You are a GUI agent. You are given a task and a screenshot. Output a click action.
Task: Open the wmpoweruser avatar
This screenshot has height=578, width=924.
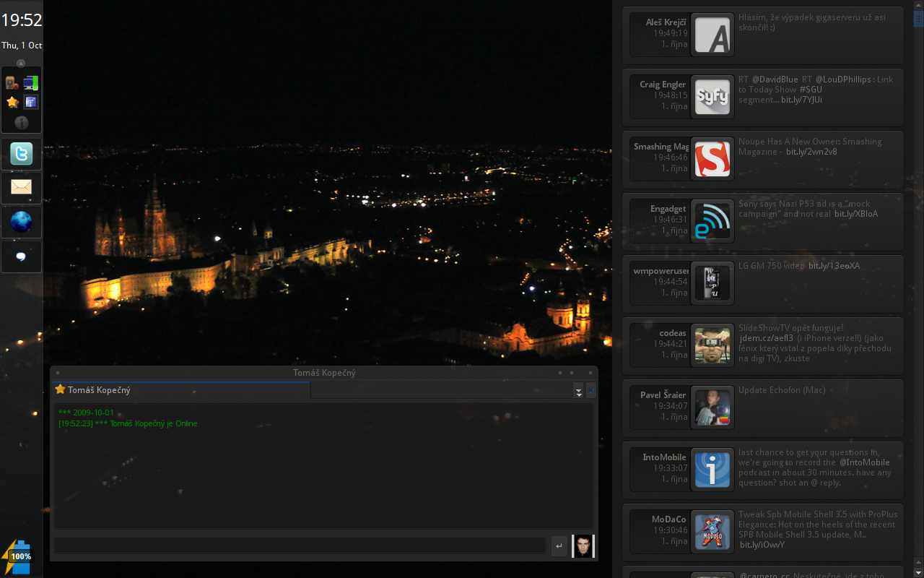point(712,283)
